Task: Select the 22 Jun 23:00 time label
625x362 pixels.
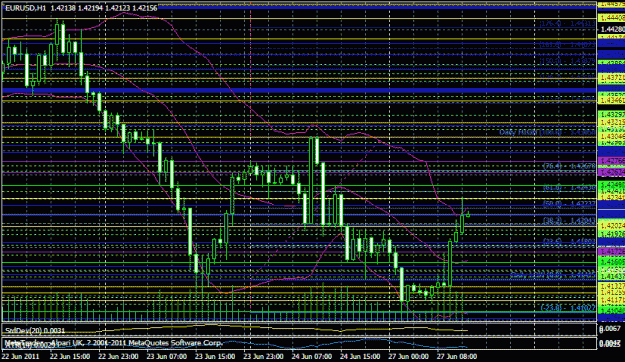Action: pos(118,356)
